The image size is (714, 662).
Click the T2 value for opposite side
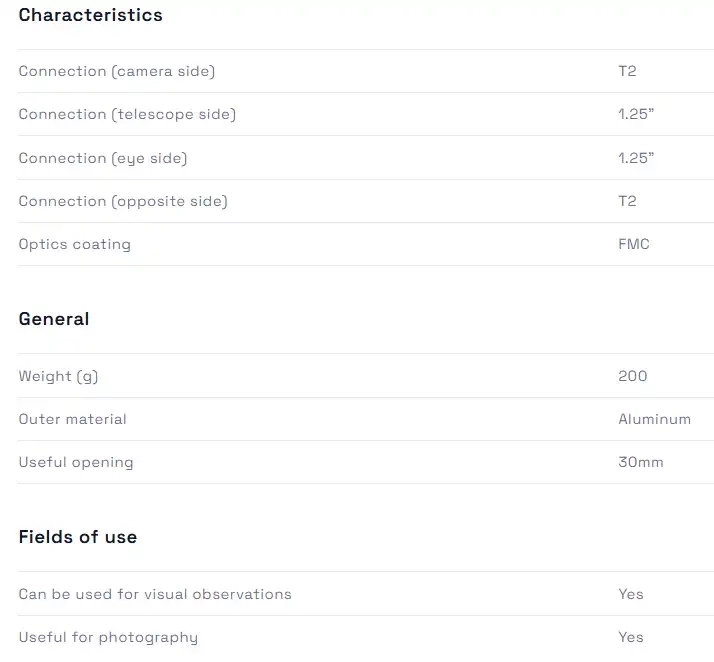(627, 201)
